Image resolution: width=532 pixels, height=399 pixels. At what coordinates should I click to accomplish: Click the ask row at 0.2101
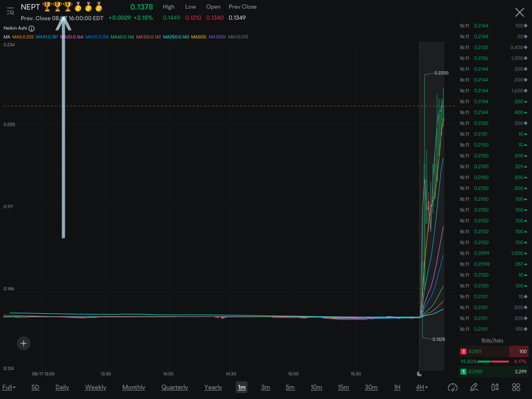494,352
